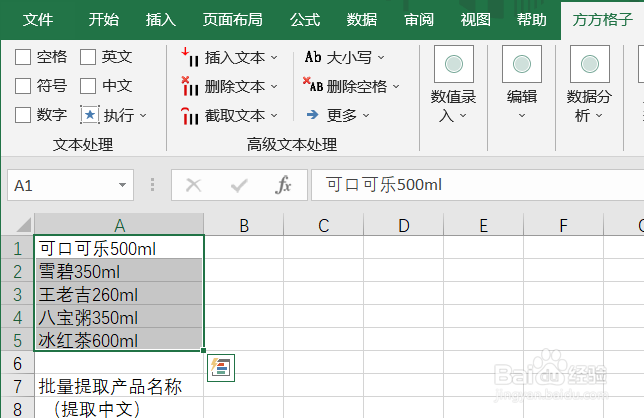
Task: Check the 符号 checkbox
Action: (x=23, y=86)
